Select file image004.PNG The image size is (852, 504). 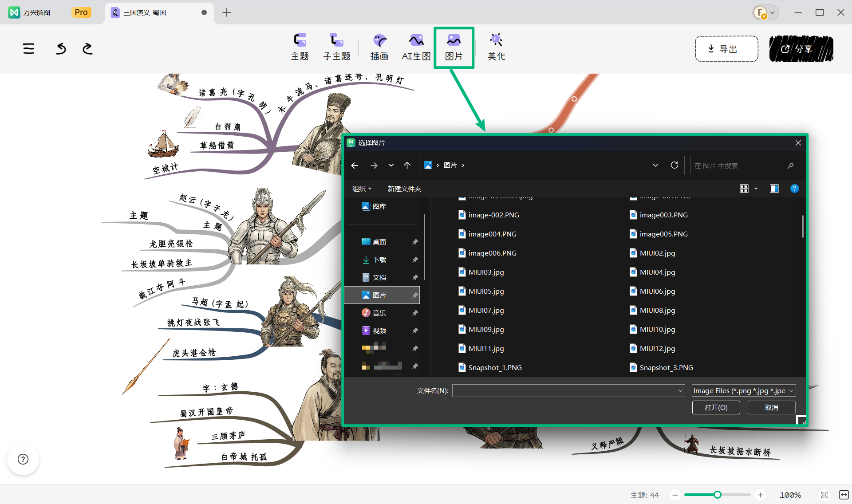pyautogui.click(x=488, y=234)
